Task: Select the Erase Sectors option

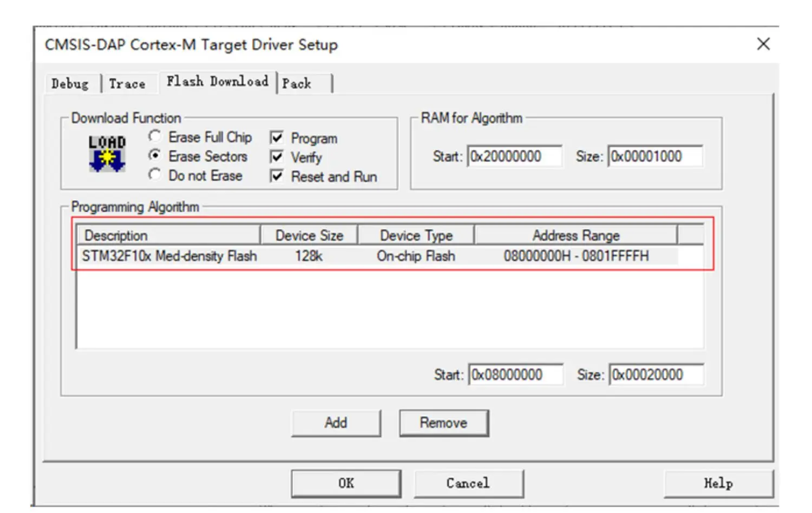Action: tap(155, 156)
